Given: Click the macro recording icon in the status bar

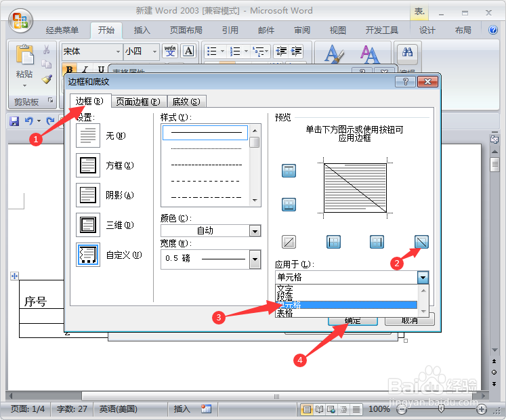Looking at the screenshot, I should [x=206, y=409].
